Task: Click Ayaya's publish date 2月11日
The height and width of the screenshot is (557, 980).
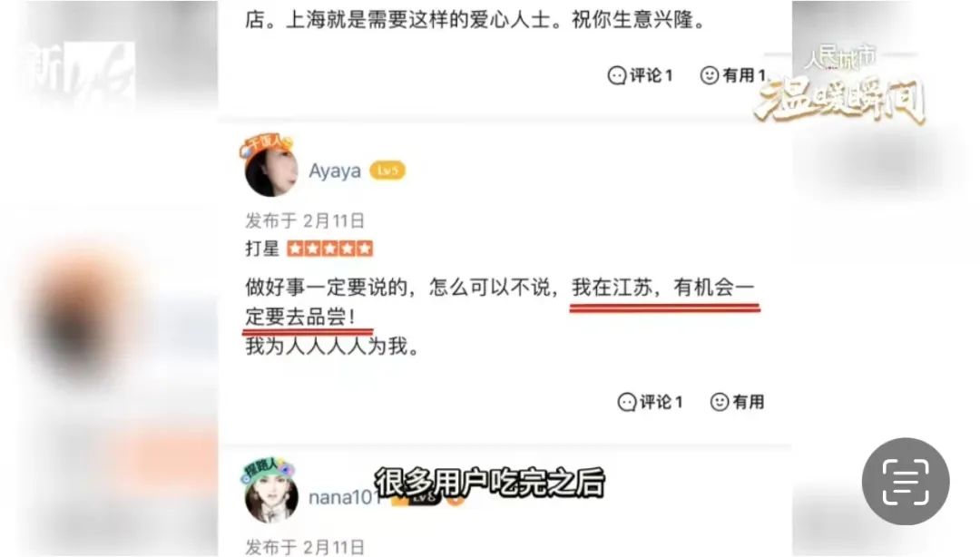Action: (x=334, y=220)
